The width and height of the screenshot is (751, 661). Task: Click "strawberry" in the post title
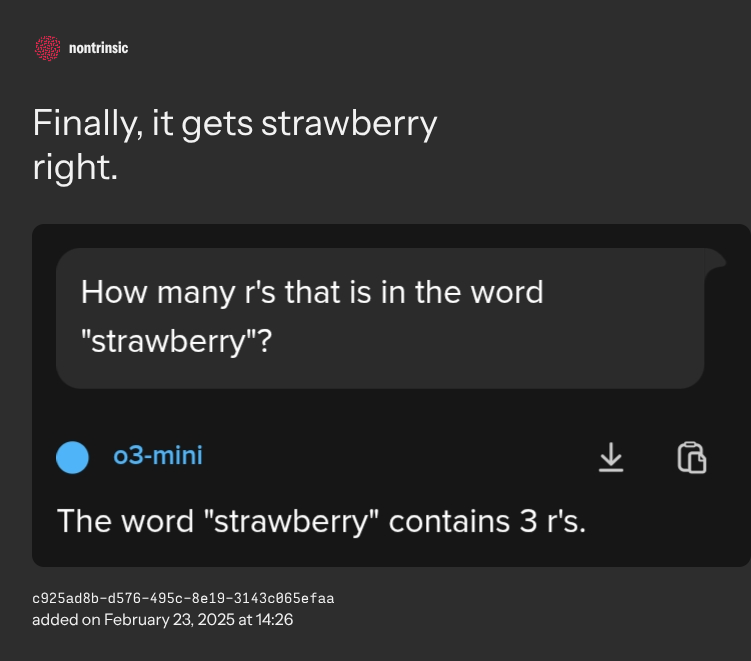349,124
